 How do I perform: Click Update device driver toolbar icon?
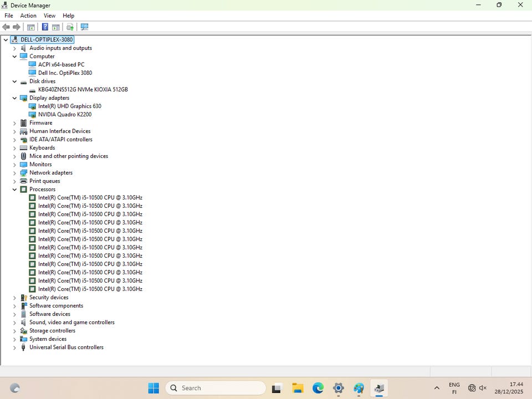70,27
